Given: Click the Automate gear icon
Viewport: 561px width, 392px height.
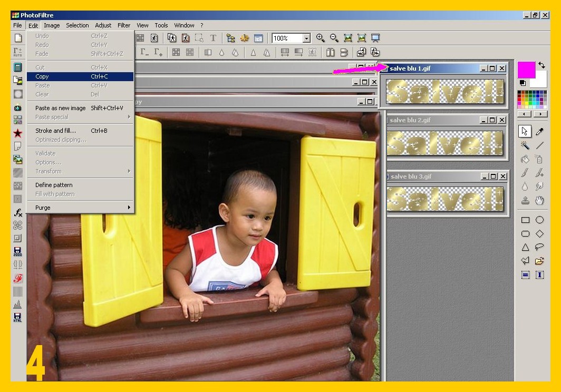Looking at the screenshot, I should pyautogui.click(x=244, y=38).
